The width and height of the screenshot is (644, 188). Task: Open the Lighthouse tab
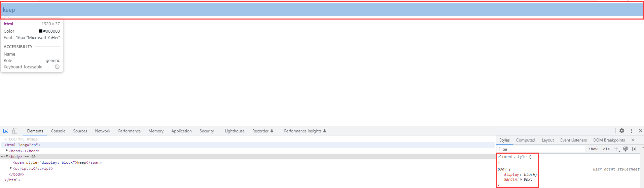[x=235, y=131]
